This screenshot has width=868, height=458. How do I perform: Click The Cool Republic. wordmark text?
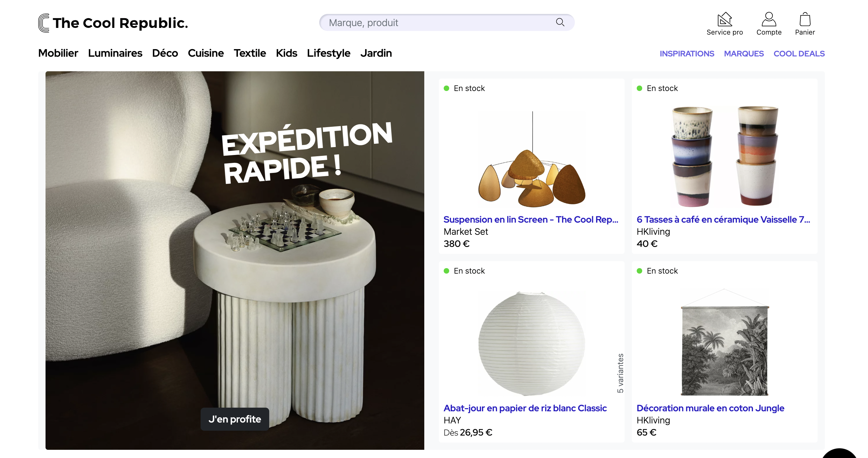click(x=120, y=23)
